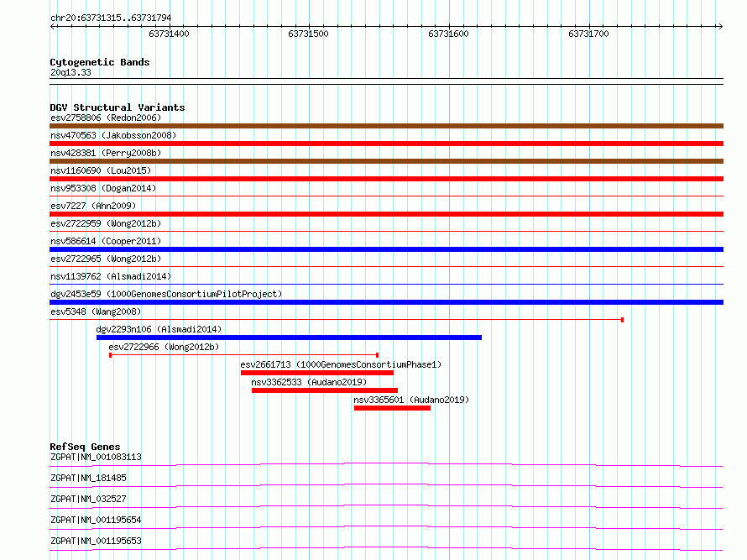Select the 20q13.33 band label
Viewport: 747px width, 560px height.
pos(71,72)
